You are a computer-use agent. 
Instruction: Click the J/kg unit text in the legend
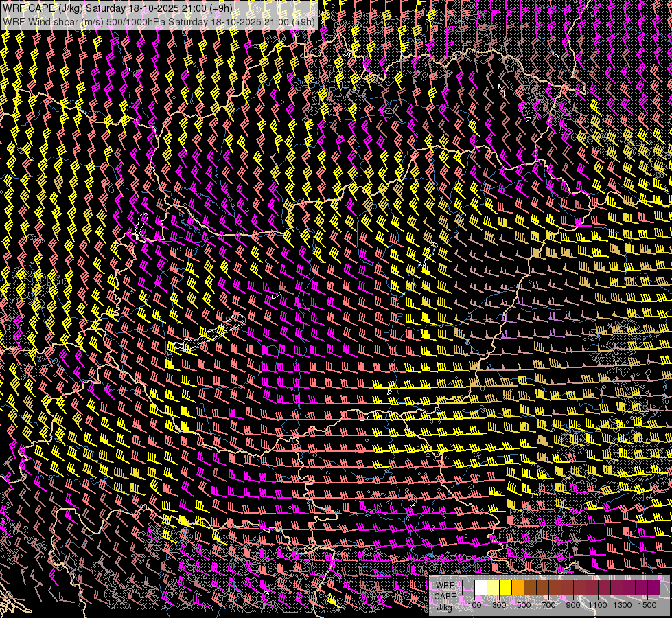(x=445, y=607)
